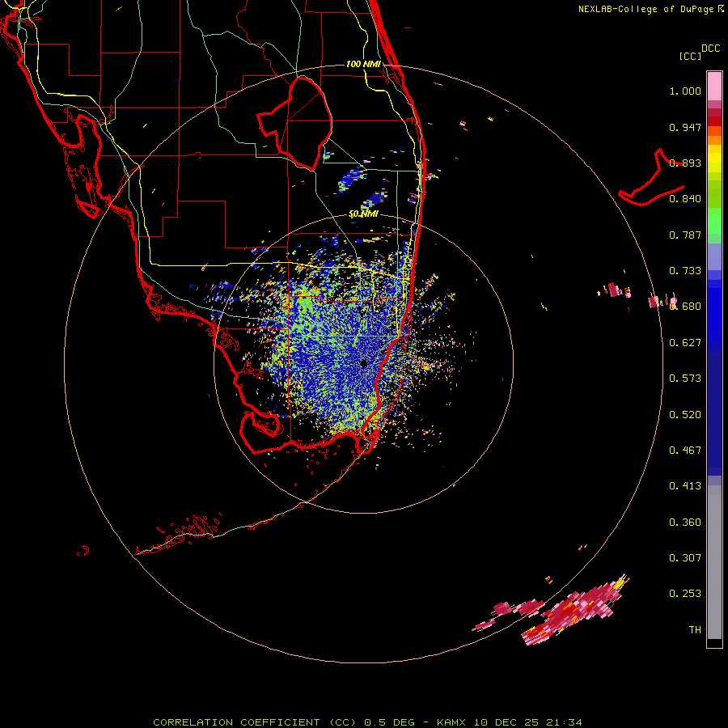728x728 pixels.
Task: Click the KAMX radar site black dot
Action: (x=363, y=363)
